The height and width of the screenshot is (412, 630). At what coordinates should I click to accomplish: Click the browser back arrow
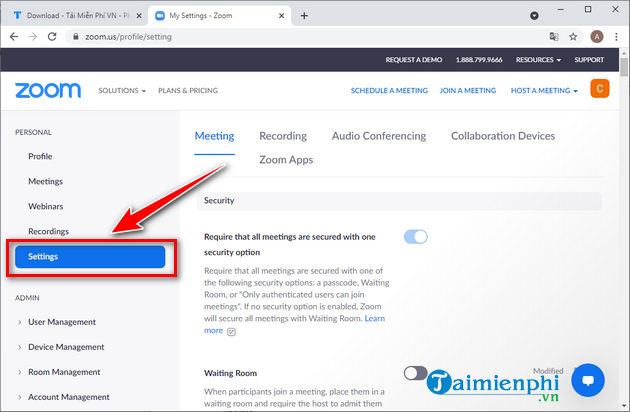click(13, 35)
